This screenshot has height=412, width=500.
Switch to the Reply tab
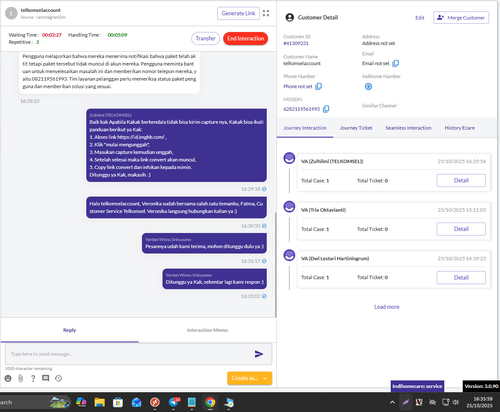click(x=69, y=330)
